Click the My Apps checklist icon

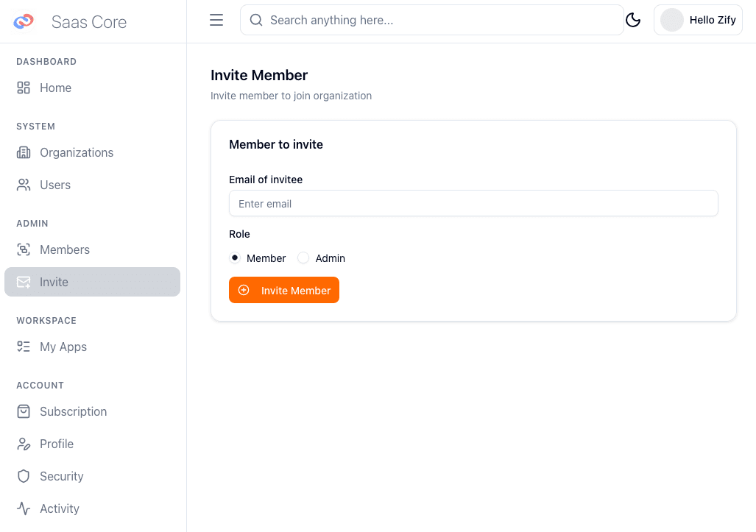tap(24, 347)
